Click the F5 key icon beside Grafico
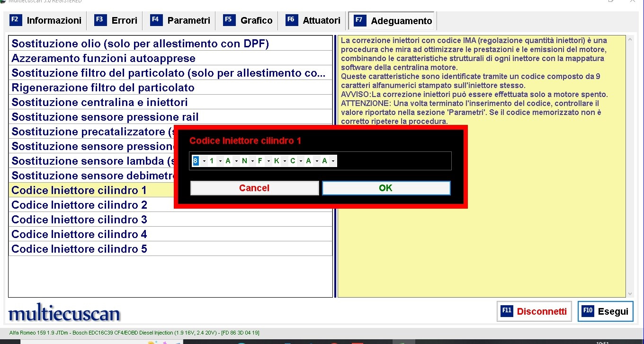 click(x=229, y=20)
